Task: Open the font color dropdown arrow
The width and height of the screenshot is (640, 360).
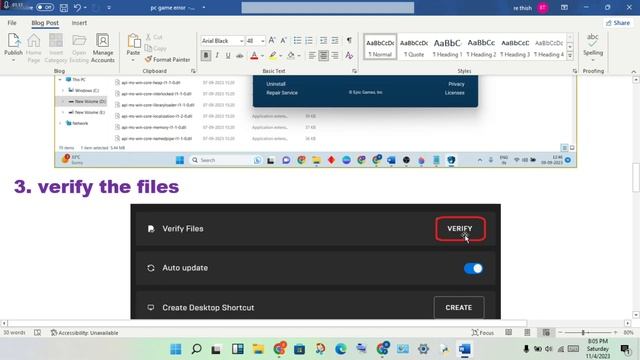Action: [262, 56]
